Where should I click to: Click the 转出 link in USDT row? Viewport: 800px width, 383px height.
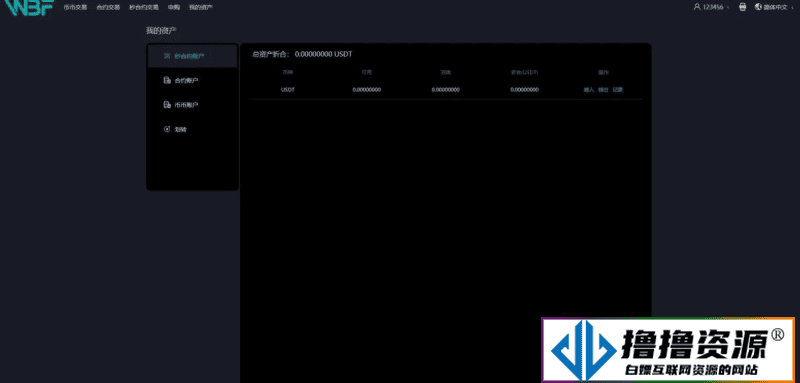pos(603,90)
